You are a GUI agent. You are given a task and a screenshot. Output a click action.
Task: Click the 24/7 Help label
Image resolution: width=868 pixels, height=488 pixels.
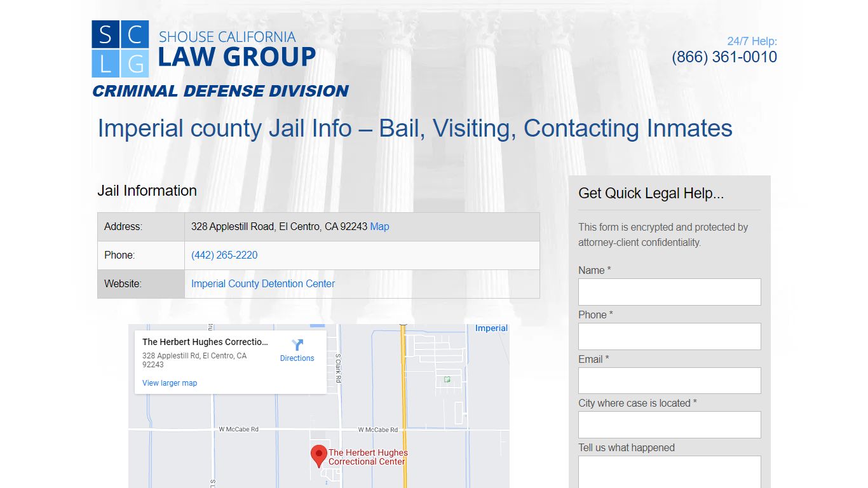[752, 41]
